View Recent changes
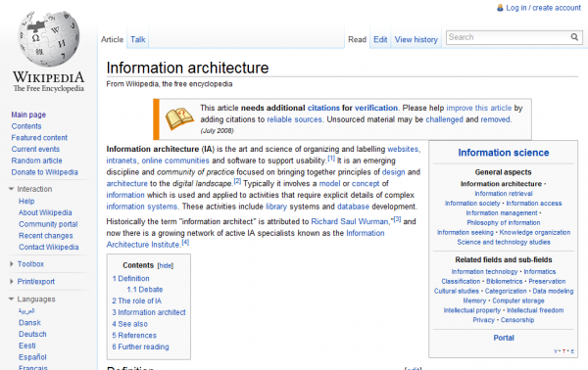The height and width of the screenshot is (370, 588). tap(46, 236)
